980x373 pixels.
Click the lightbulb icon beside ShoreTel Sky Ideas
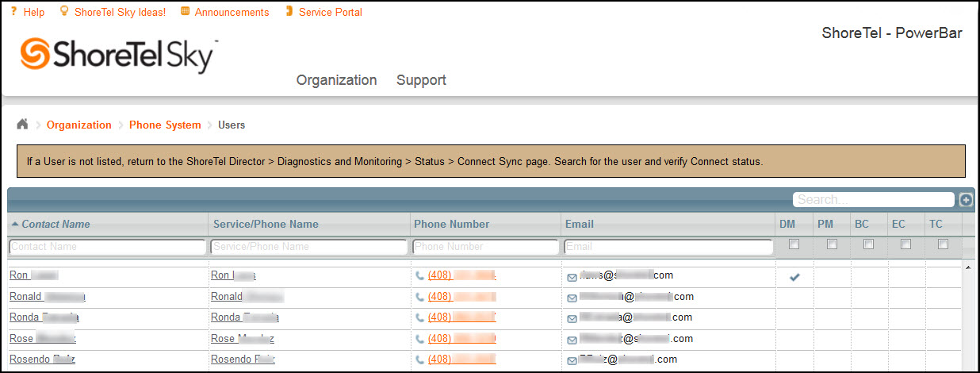click(x=64, y=11)
